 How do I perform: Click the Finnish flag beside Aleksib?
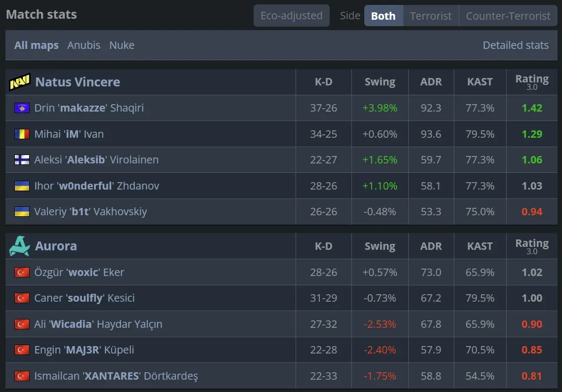click(22, 160)
